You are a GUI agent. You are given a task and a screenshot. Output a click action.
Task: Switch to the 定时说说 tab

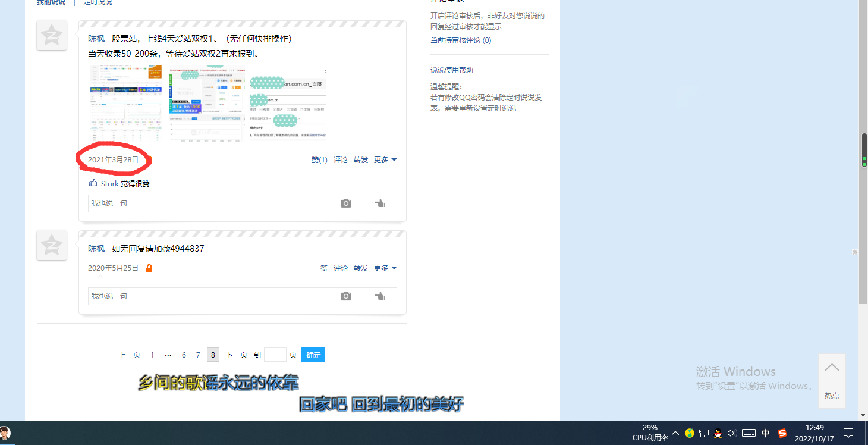(x=98, y=2)
